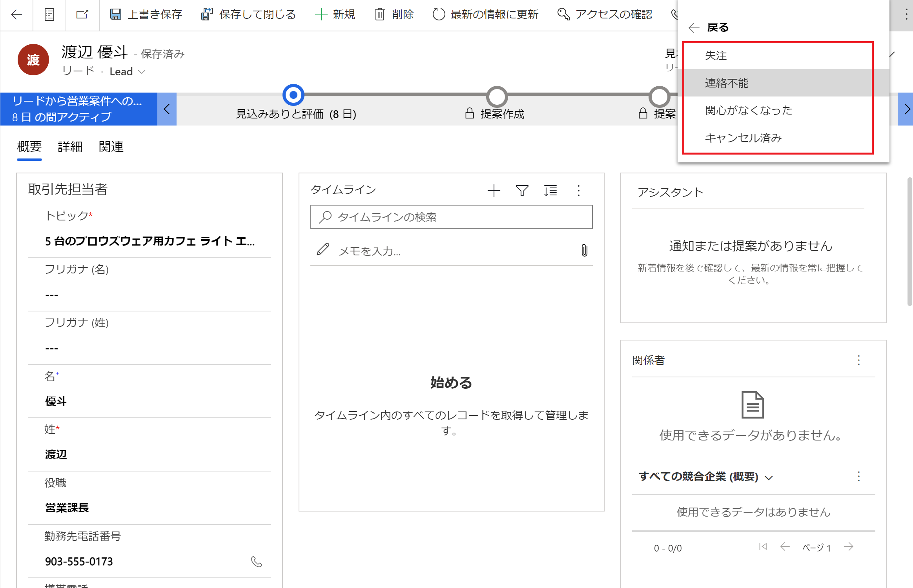Edit フリガナ (名) field
The image size is (913, 588).
point(150,295)
